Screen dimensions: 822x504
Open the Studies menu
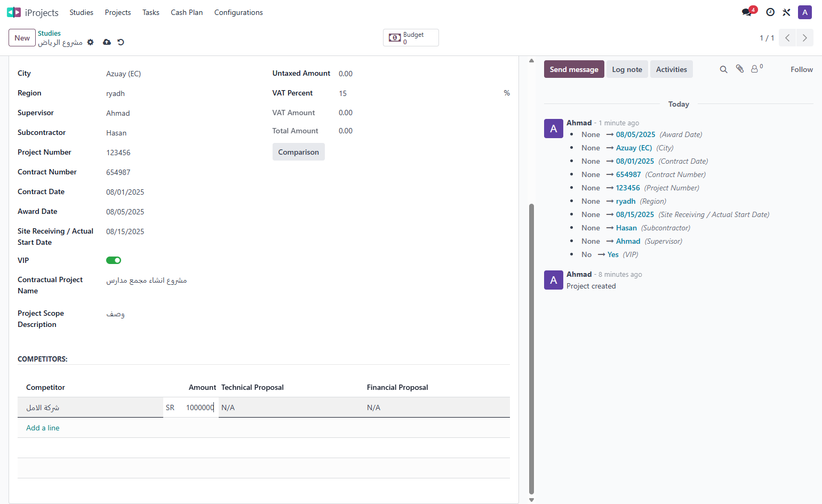point(81,12)
